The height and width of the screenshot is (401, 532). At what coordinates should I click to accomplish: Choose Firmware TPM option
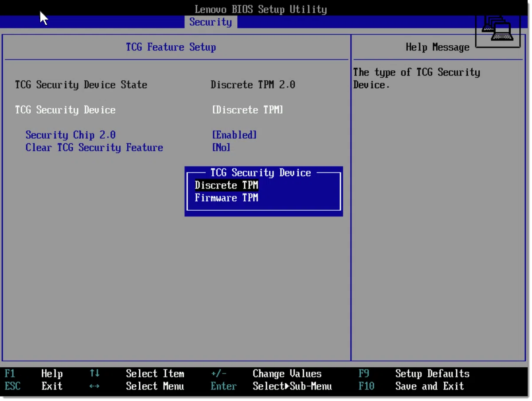click(x=226, y=198)
